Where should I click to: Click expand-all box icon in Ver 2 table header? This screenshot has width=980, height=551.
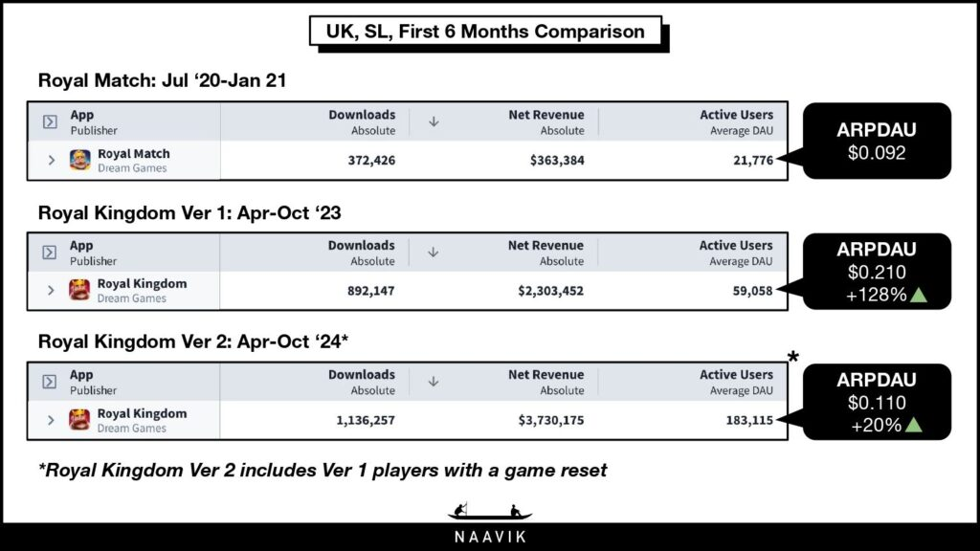point(50,382)
